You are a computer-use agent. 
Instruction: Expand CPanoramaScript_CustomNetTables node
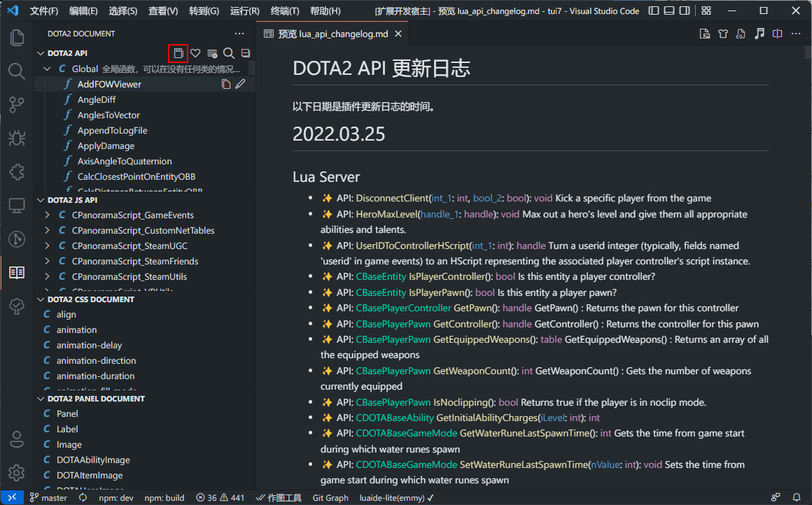[x=47, y=230]
